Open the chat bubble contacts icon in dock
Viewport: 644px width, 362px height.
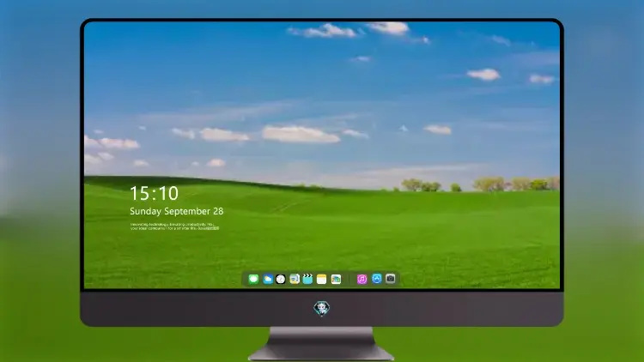pos(295,279)
